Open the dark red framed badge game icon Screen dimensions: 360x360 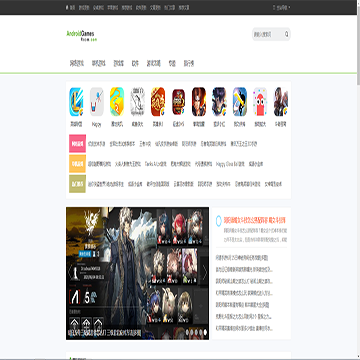tap(178, 102)
